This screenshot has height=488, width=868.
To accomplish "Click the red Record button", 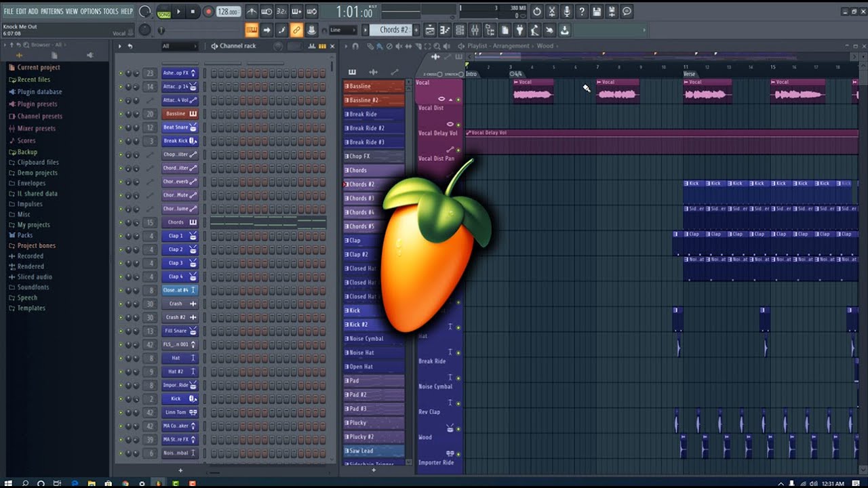I will click(x=208, y=12).
